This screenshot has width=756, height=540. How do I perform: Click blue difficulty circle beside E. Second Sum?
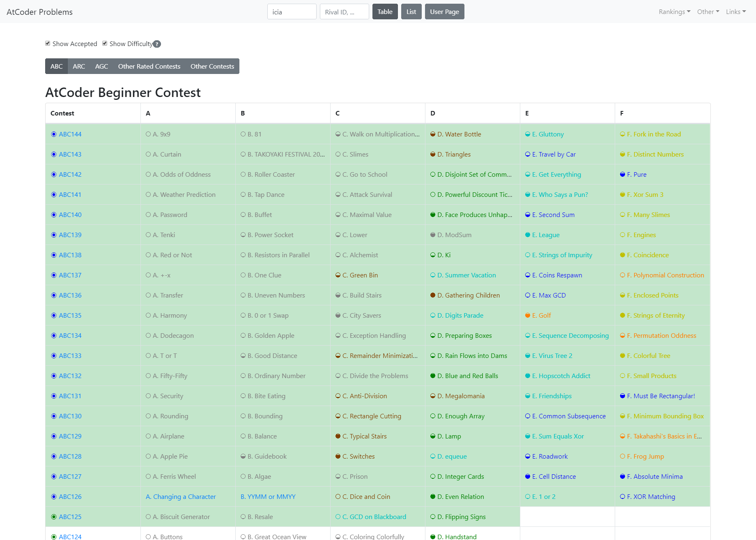pos(528,215)
